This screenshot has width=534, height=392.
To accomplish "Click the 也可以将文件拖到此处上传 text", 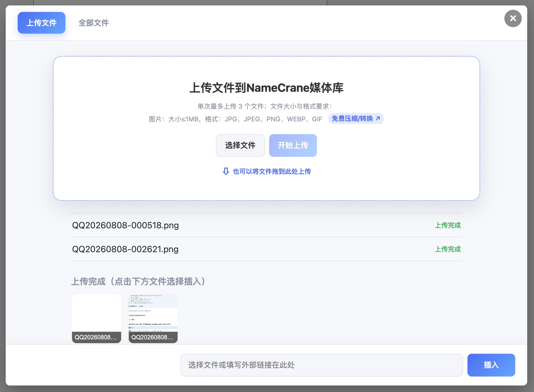I will 272,171.
